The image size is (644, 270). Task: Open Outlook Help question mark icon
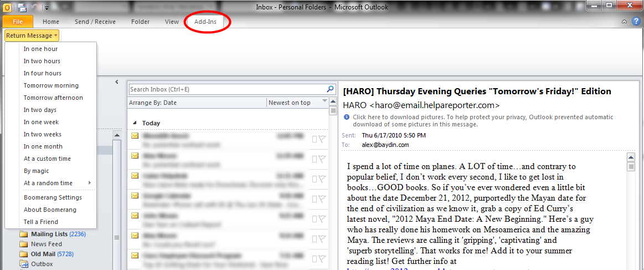coord(635,22)
